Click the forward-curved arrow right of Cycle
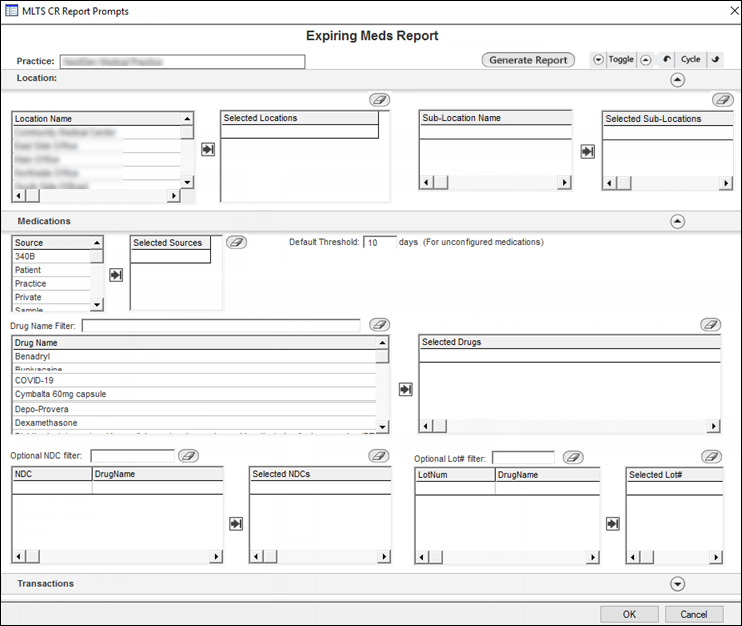The width and height of the screenshot is (742, 626). (716, 59)
